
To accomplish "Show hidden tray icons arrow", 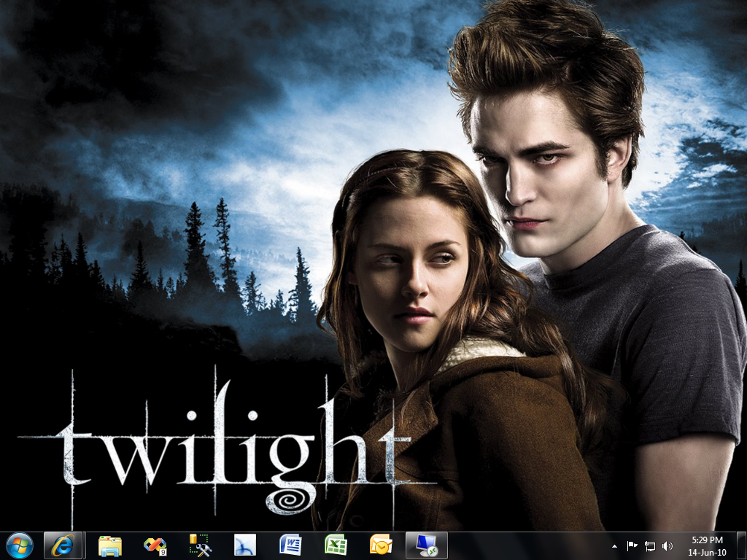I will 614,546.
